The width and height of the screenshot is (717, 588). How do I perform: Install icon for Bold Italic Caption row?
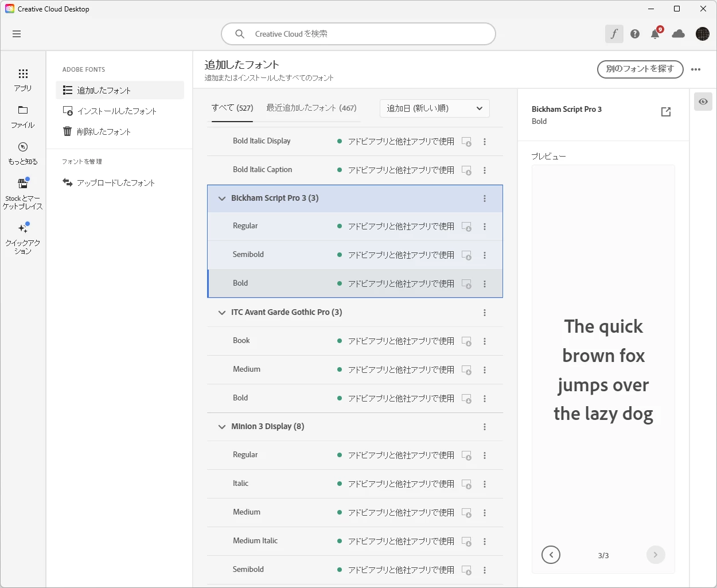(467, 170)
